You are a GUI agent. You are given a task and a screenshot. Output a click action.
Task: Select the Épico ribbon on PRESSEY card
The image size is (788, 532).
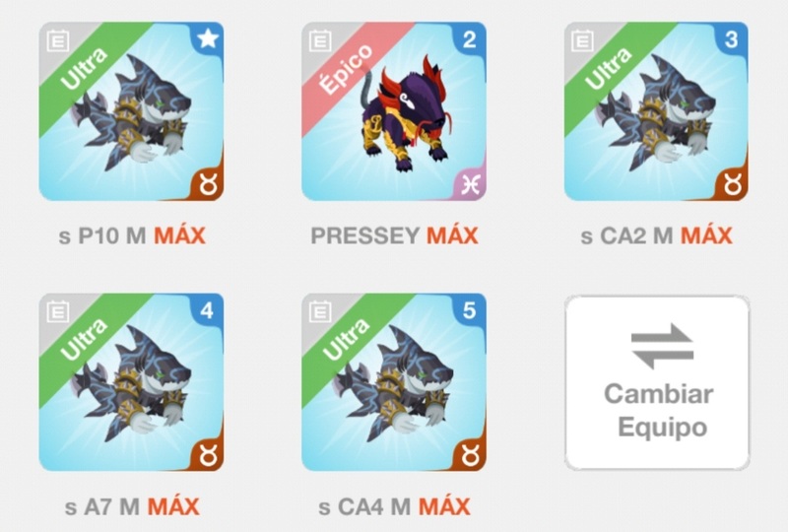[x=348, y=69]
